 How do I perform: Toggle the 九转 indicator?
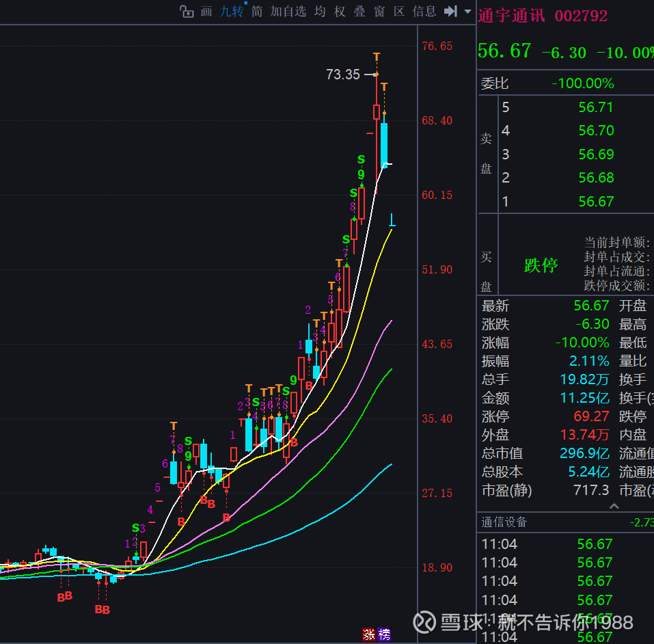click(x=232, y=11)
